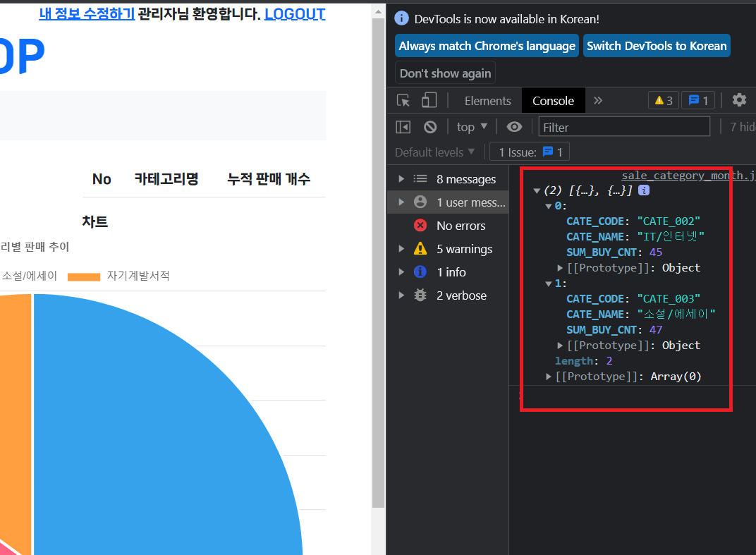Viewport: 756px width, 555px height.
Task: Toggle the device toolbar icon
Action: coord(429,100)
